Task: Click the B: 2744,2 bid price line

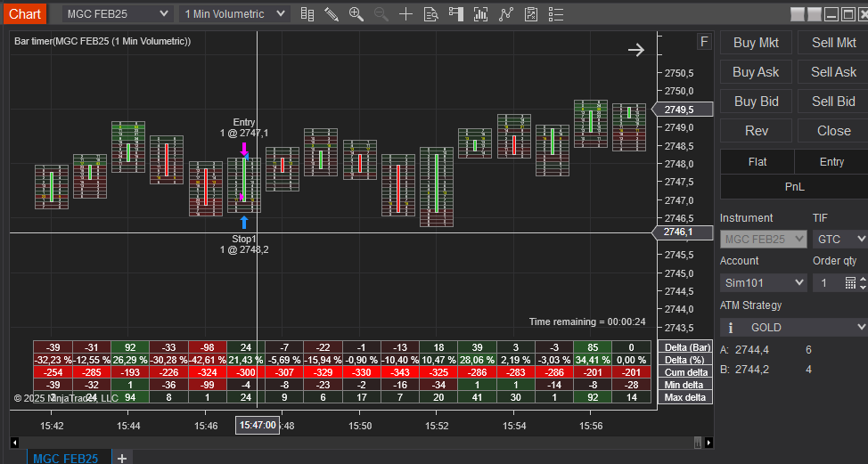Action: 766,370
